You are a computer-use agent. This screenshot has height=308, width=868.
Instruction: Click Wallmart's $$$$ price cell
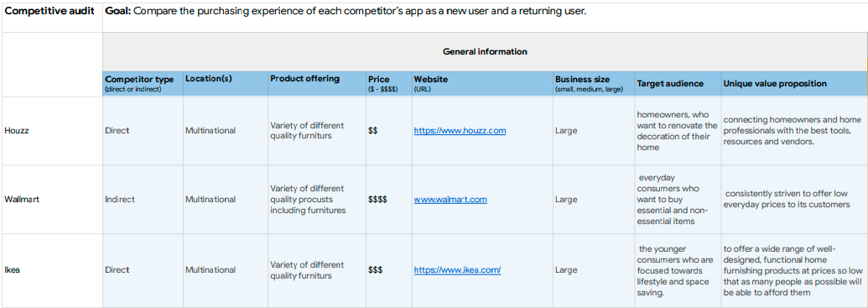point(388,200)
